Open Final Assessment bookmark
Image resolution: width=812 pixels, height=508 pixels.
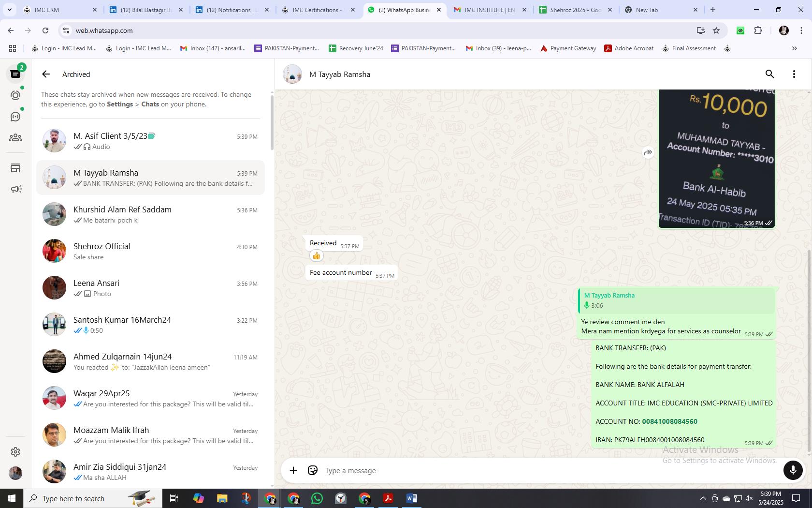pos(689,48)
